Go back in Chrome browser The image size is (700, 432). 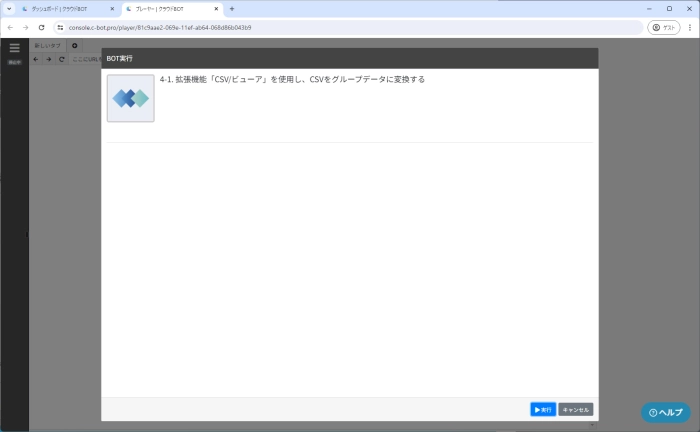[11, 27]
